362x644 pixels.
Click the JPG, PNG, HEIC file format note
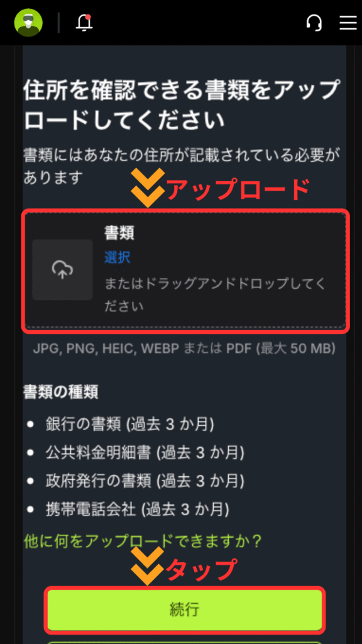pos(184,348)
